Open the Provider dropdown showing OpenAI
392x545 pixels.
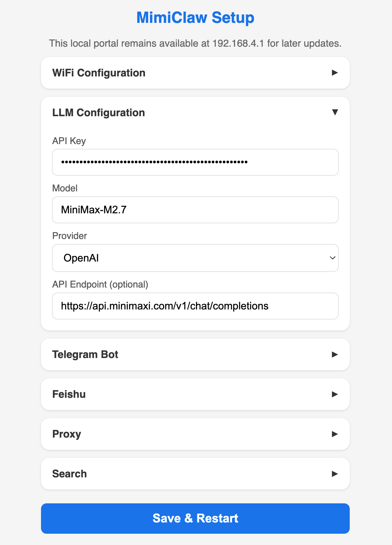pos(195,258)
